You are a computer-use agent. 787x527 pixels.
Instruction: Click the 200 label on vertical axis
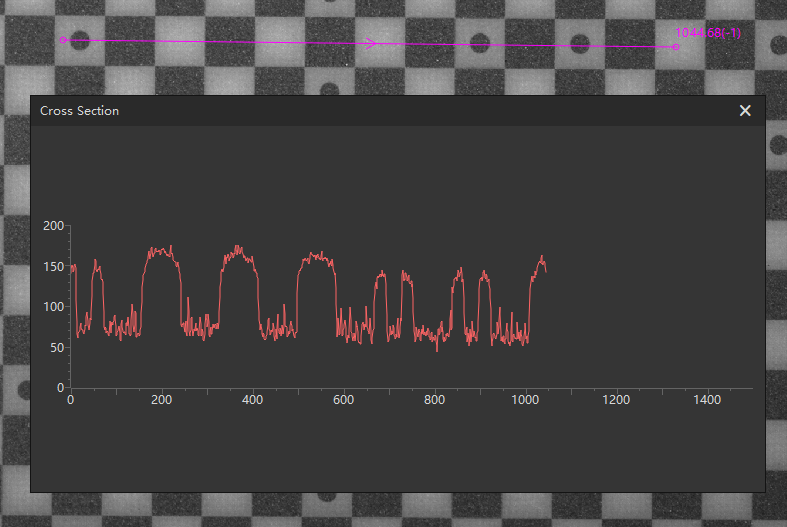click(53, 226)
